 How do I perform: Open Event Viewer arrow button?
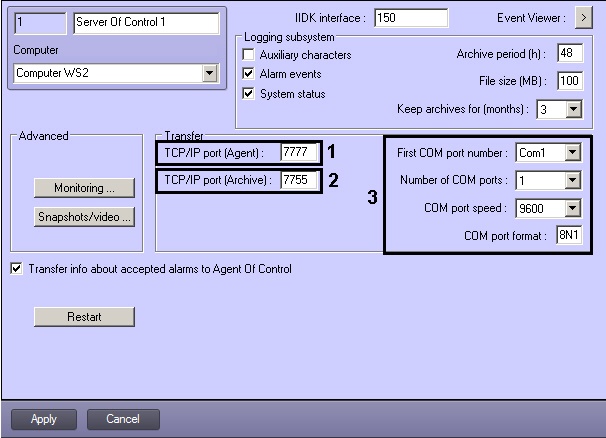[x=584, y=18]
